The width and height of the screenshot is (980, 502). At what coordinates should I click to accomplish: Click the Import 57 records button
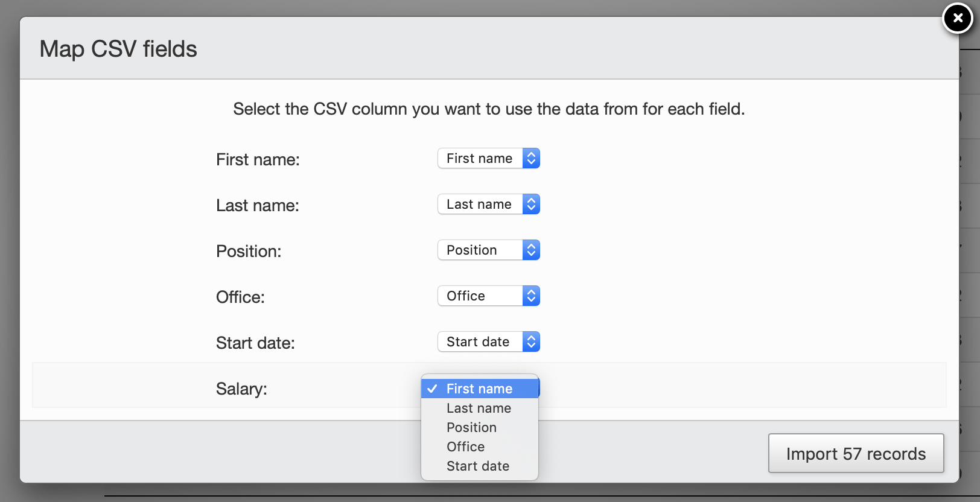point(856,453)
